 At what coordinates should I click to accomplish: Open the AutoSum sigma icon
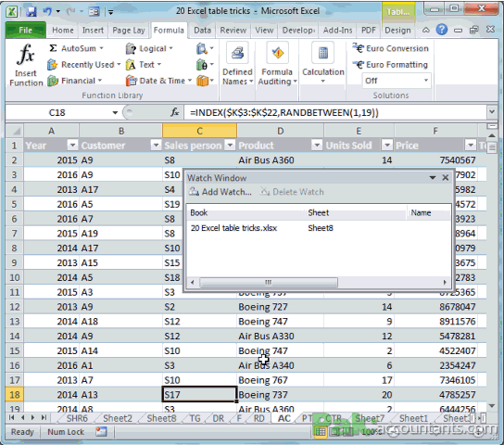click(x=53, y=48)
